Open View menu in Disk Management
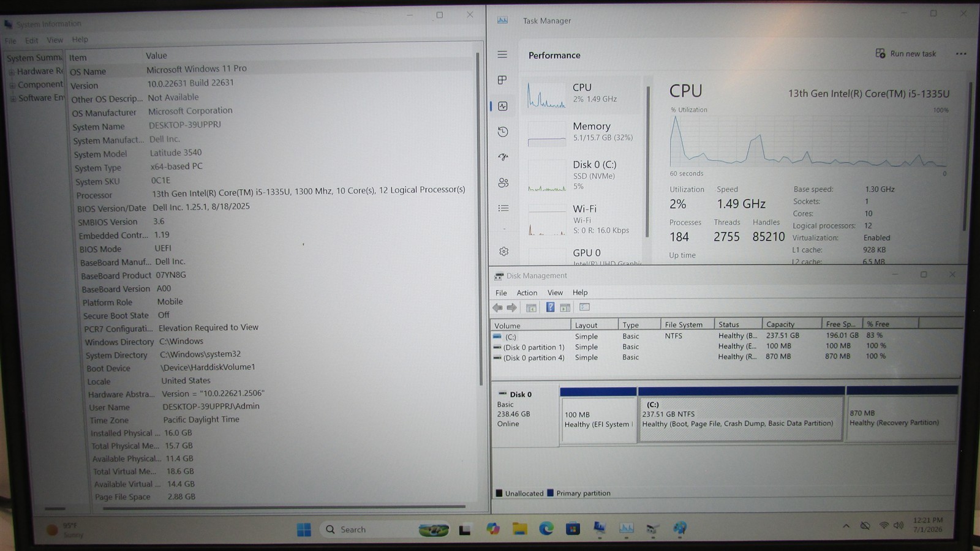This screenshot has width=980, height=551. tap(555, 293)
